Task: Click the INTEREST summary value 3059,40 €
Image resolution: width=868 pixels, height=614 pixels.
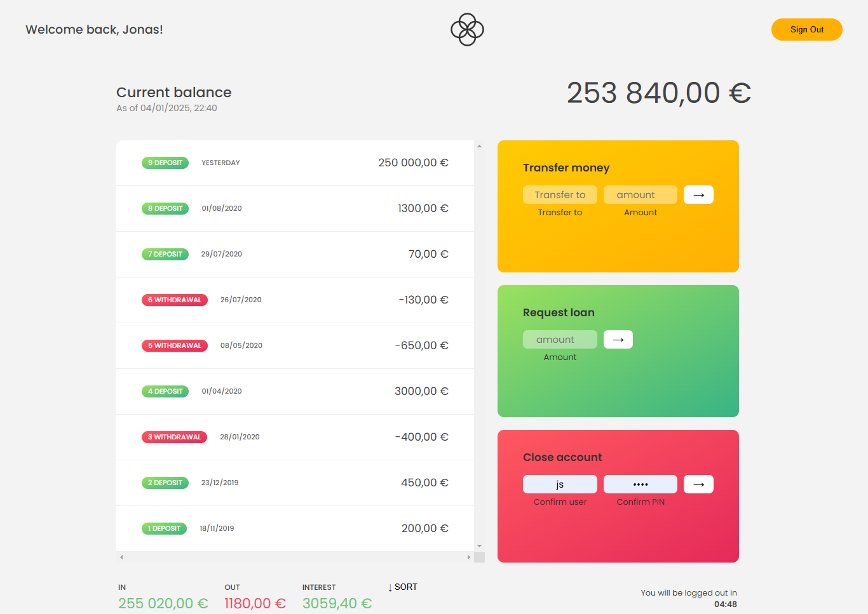Action: [337, 603]
